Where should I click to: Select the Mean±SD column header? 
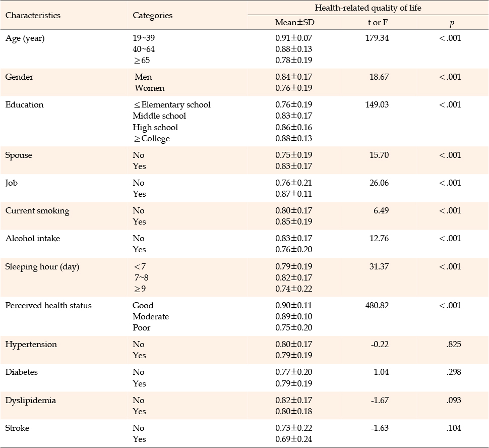[x=294, y=22]
